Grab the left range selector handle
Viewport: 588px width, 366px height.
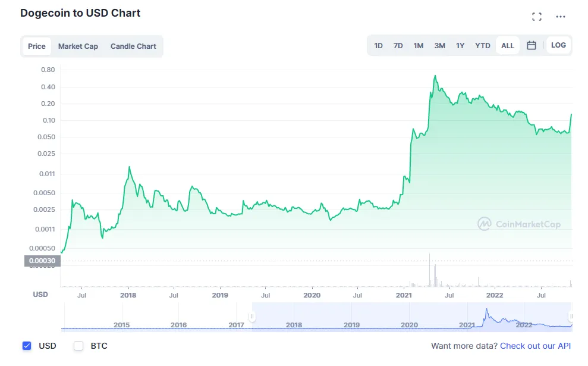pos(252,317)
